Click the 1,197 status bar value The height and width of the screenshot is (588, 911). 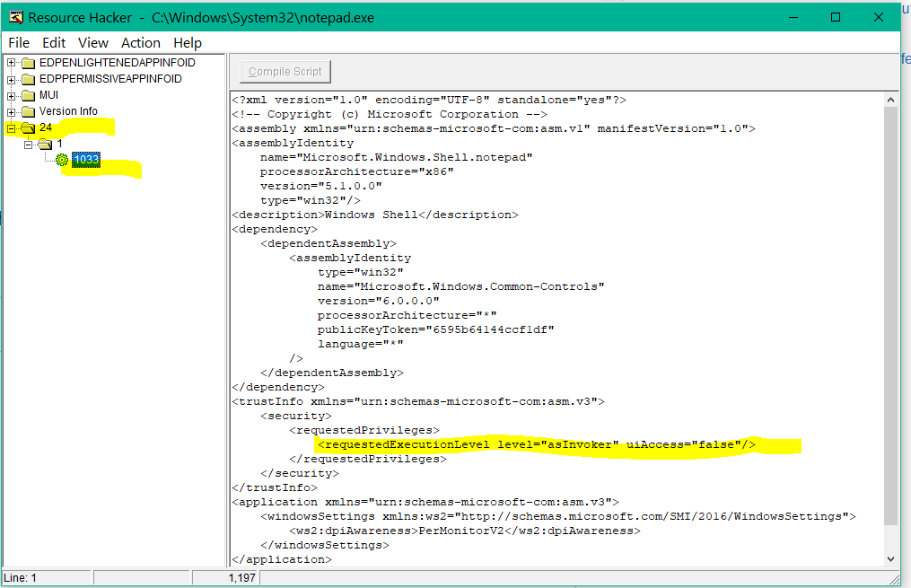241,578
